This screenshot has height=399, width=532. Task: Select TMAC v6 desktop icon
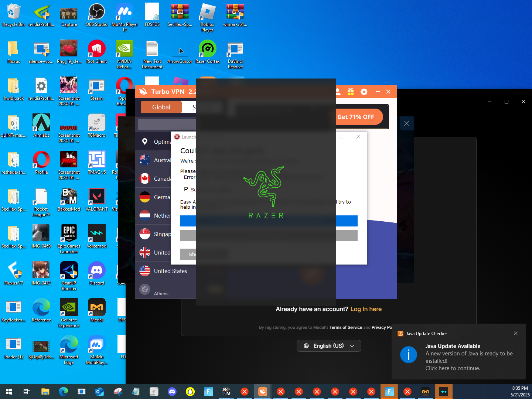(x=96, y=163)
